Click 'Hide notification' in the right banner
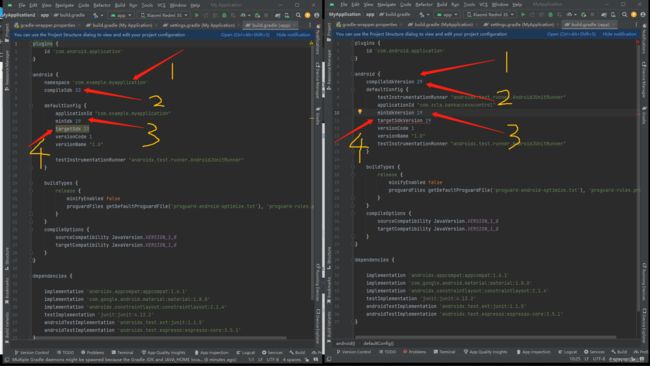650x366 pixels. click(619, 34)
